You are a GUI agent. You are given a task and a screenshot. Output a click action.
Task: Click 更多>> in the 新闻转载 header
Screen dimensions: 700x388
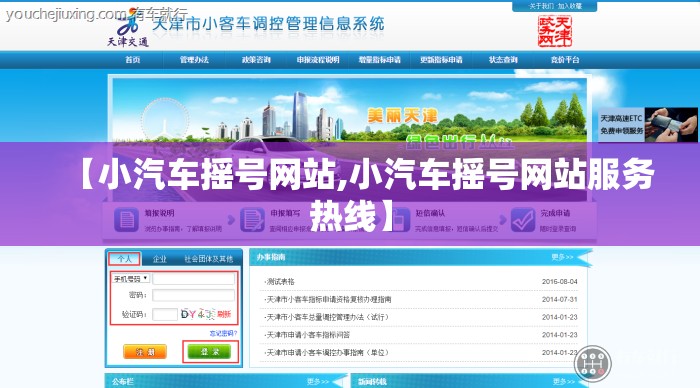[564, 382]
